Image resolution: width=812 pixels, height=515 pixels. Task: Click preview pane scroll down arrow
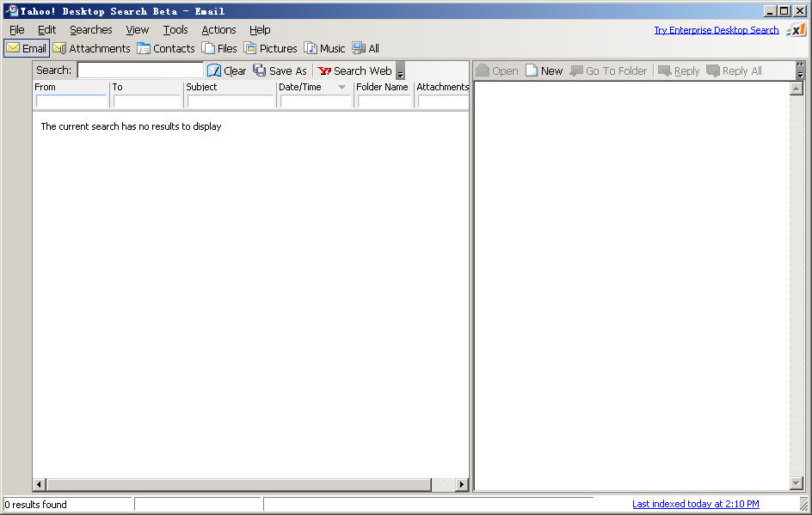coord(797,483)
